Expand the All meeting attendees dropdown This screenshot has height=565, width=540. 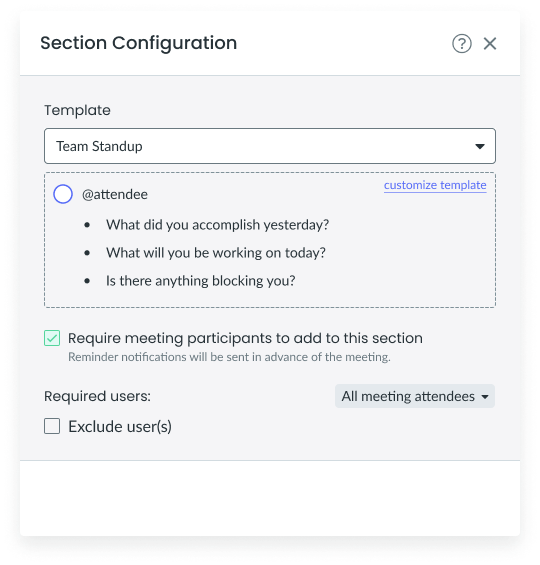click(x=415, y=396)
